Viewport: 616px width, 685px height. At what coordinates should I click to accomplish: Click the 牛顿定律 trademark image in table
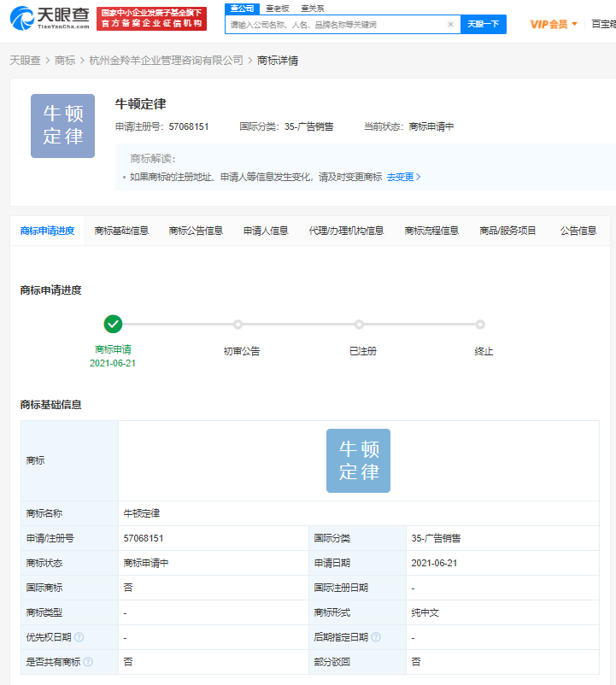(x=358, y=460)
